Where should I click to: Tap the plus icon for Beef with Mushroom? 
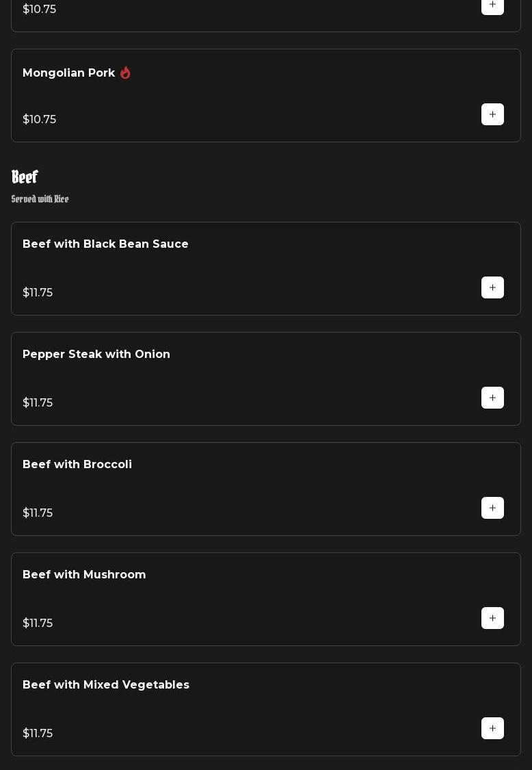[x=492, y=618]
